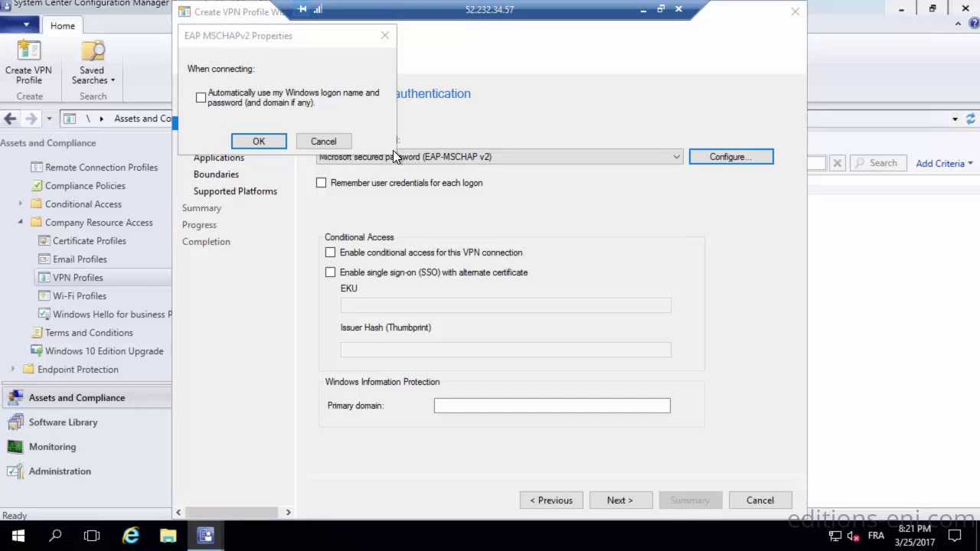The height and width of the screenshot is (551, 980).
Task: Click the wizard's bottom Cancel button
Action: (760, 500)
